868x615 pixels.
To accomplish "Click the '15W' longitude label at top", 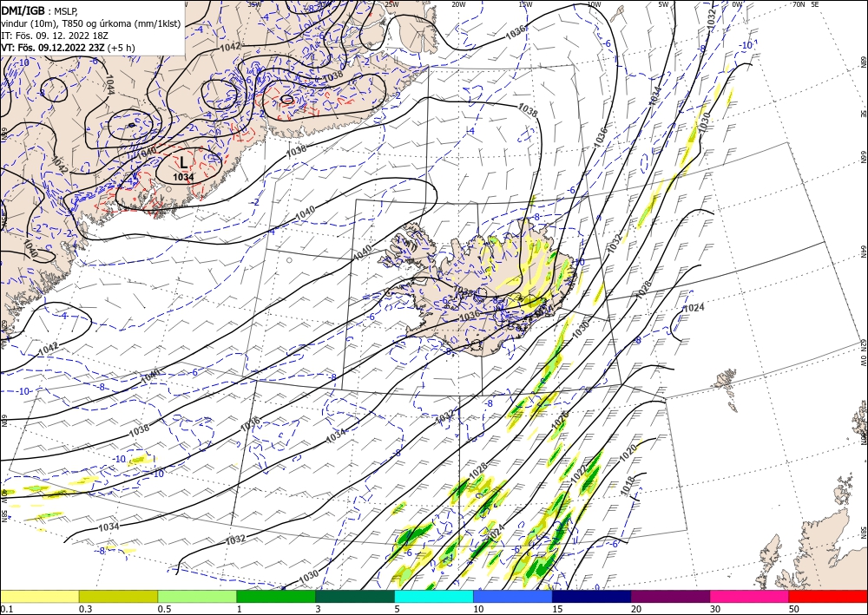I will click(x=525, y=4).
